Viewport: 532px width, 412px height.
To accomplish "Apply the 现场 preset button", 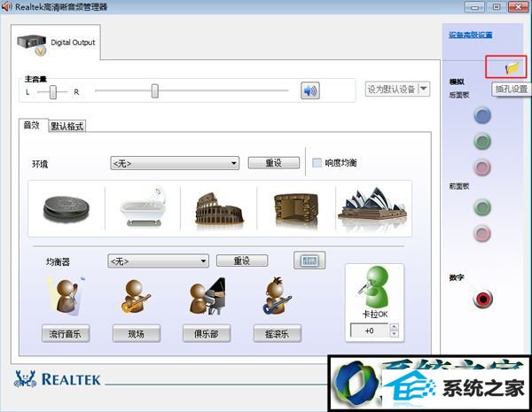I will tap(136, 334).
